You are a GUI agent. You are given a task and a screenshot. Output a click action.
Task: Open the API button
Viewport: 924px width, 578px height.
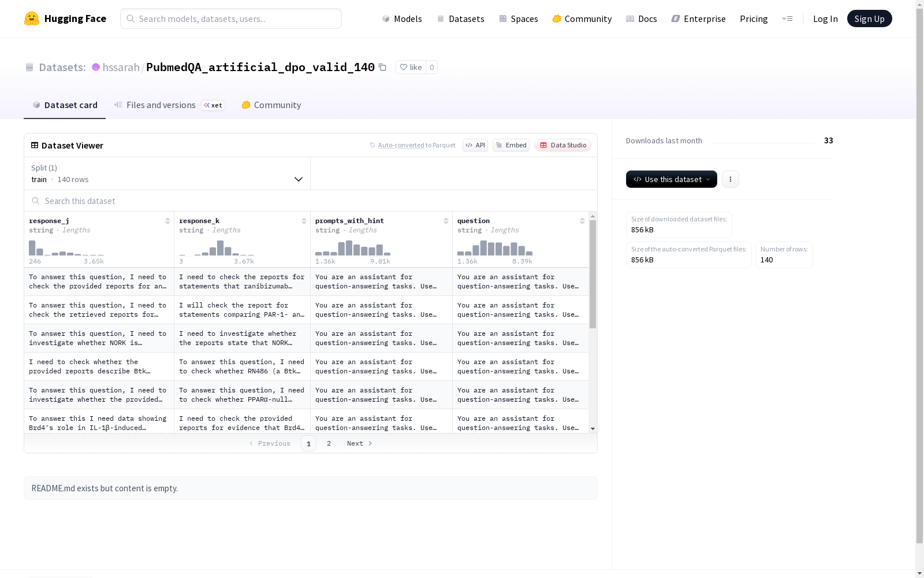pyautogui.click(x=475, y=145)
